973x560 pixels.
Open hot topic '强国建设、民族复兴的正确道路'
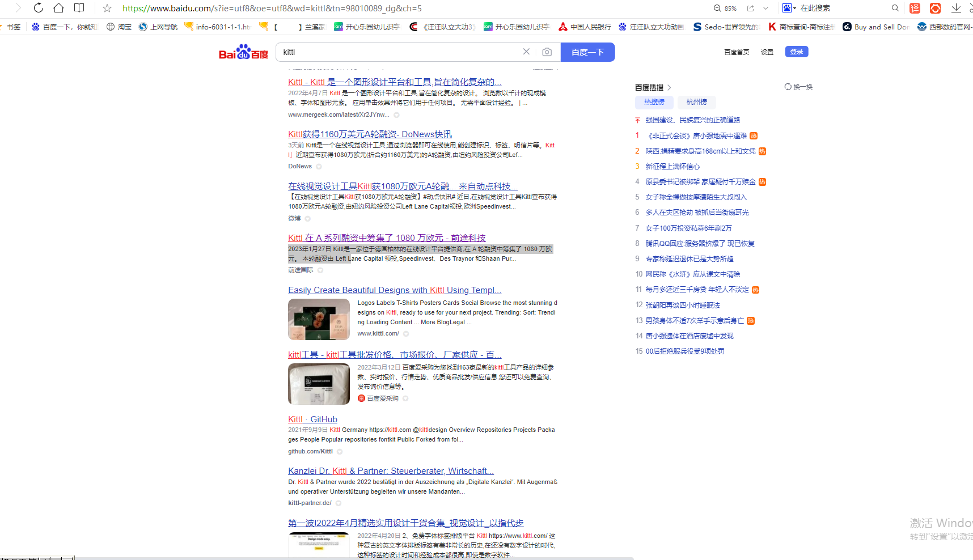[693, 120]
